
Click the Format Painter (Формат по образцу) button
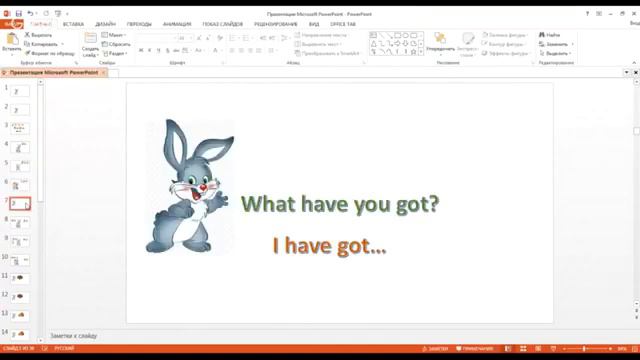[49, 53]
